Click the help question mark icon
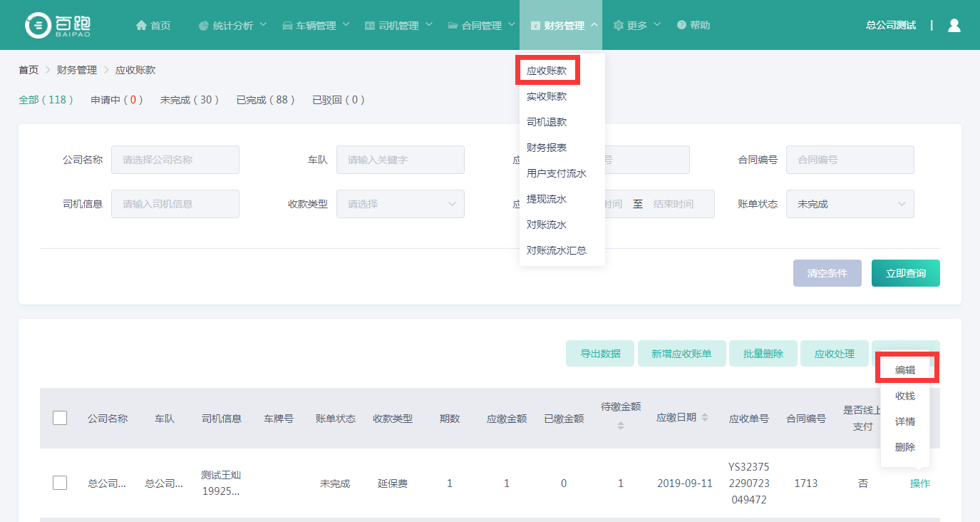 pos(681,26)
